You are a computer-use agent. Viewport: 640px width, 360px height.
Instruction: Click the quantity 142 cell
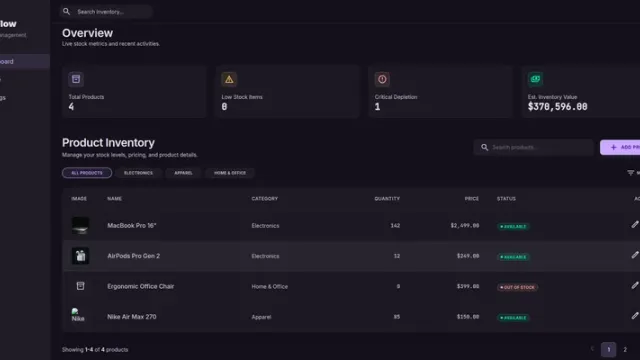pyautogui.click(x=395, y=225)
